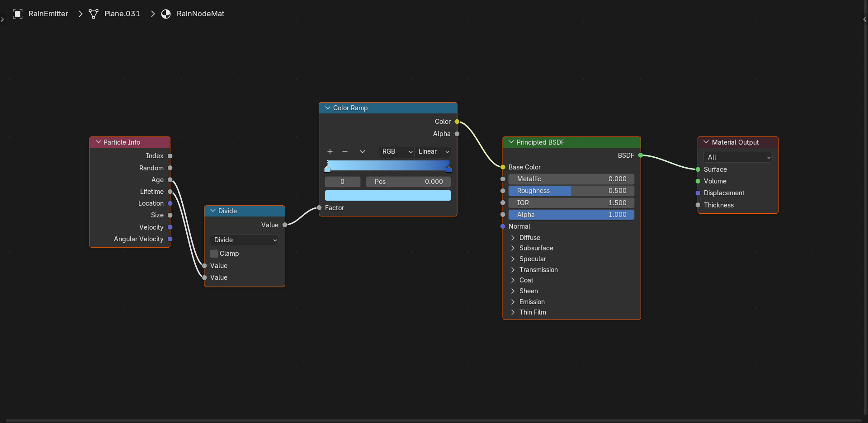
Task: Select the right dark blue color stop handle
Action: [449, 169]
